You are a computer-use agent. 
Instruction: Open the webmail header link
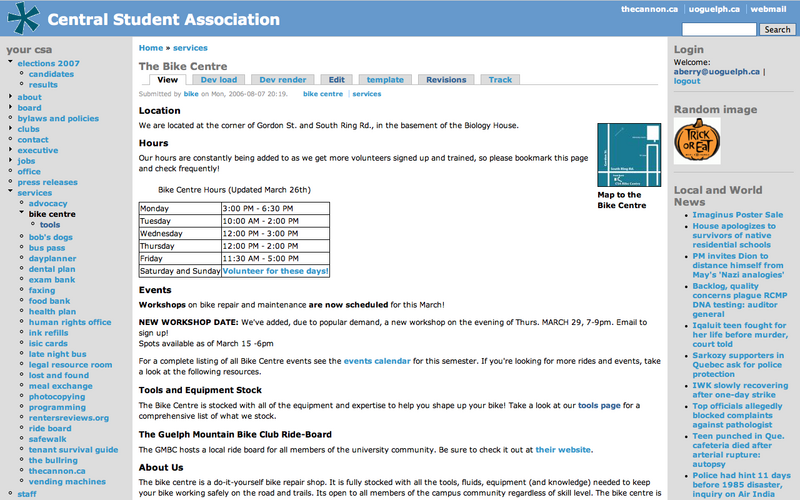click(768, 9)
